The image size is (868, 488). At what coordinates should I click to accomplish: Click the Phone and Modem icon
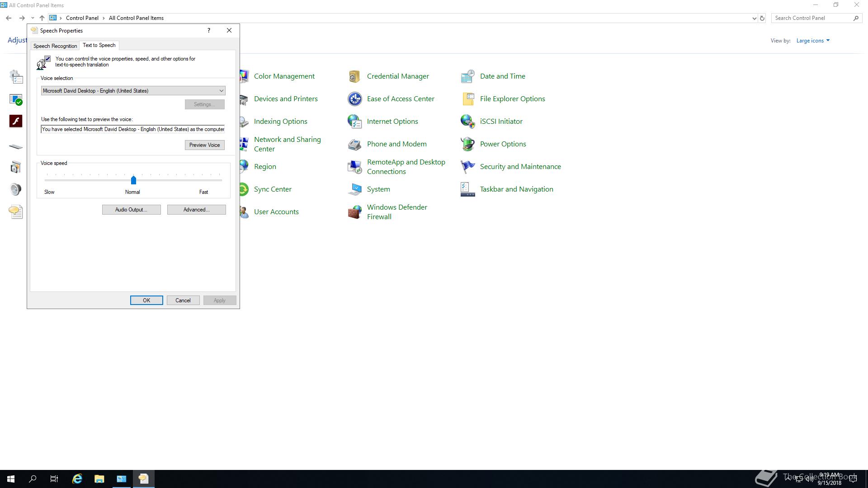[x=354, y=144]
